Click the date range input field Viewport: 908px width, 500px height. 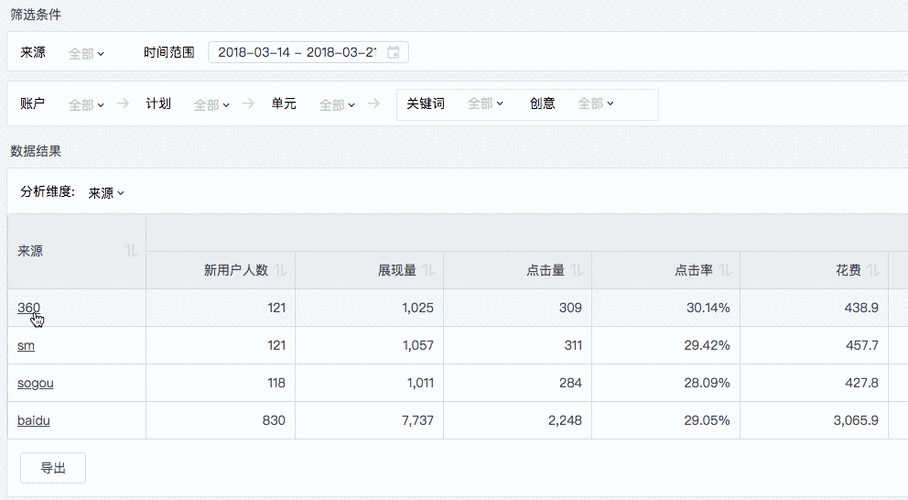click(308, 52)
